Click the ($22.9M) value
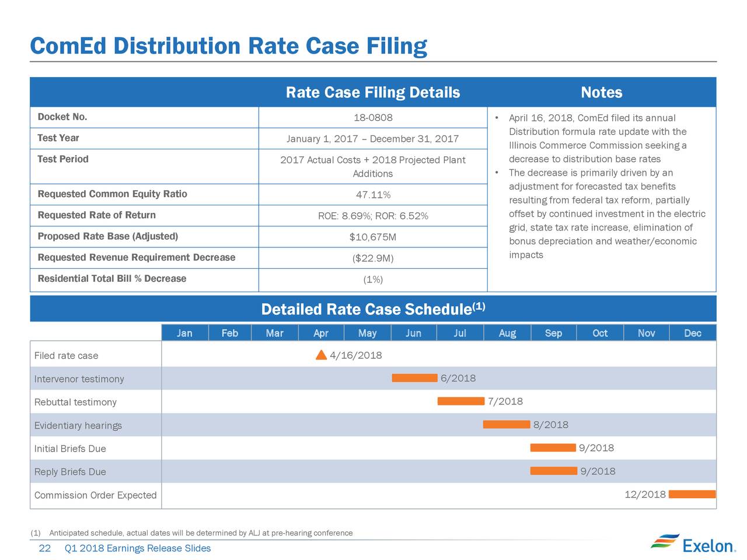747x560 pixels. 373,258
